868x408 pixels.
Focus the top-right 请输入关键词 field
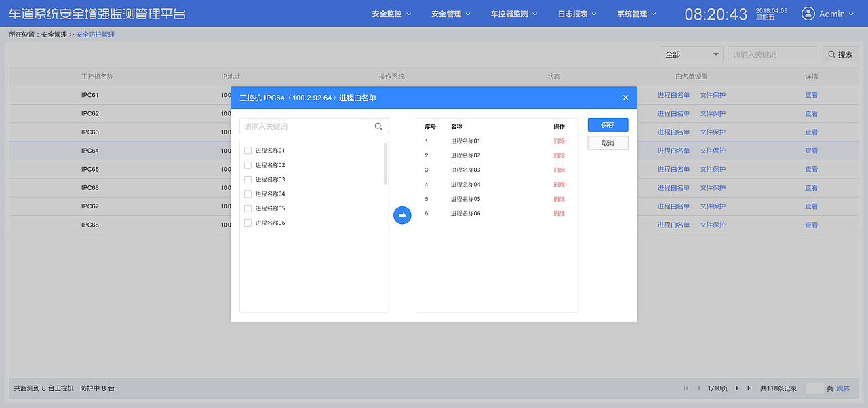(773, 54)
